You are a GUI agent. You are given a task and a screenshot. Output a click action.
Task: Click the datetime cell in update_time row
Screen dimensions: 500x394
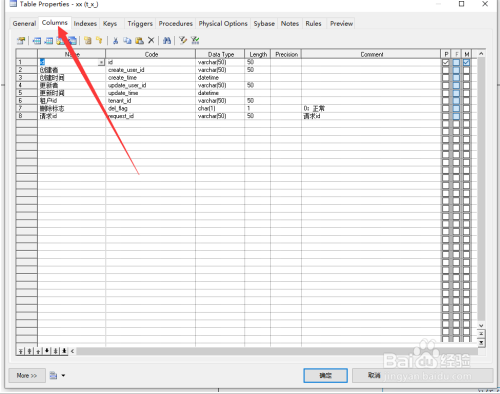coord(220,93)
